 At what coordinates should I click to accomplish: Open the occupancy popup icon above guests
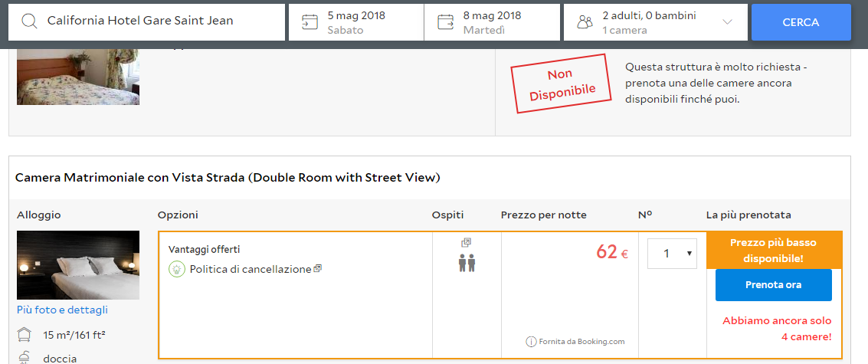tap(466, 242)
